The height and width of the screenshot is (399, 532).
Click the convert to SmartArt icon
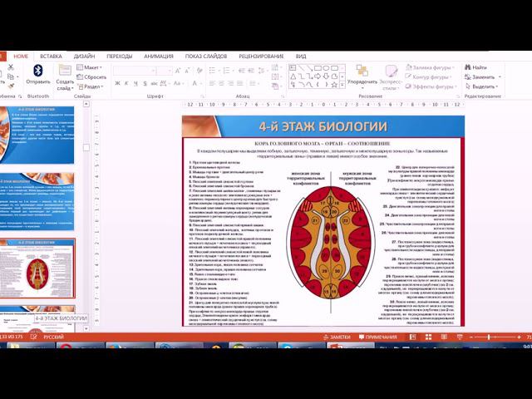pyautogui.click(x=275, y=86)
